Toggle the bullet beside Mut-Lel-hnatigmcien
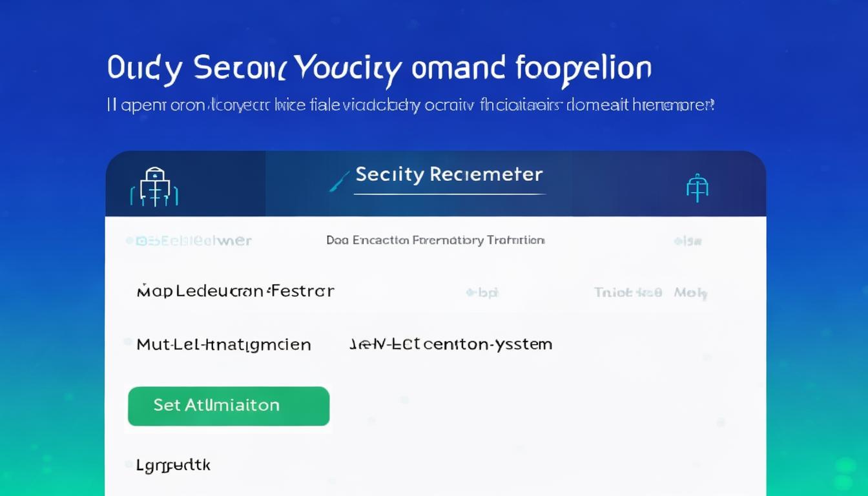This screenshot has height=496, width=868. click(128, 342)
